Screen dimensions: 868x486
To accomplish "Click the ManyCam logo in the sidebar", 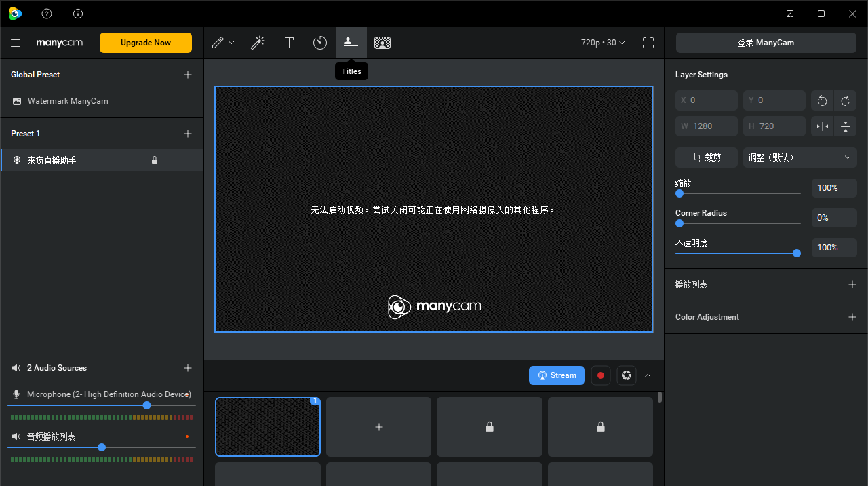I will tap(60, 43).
